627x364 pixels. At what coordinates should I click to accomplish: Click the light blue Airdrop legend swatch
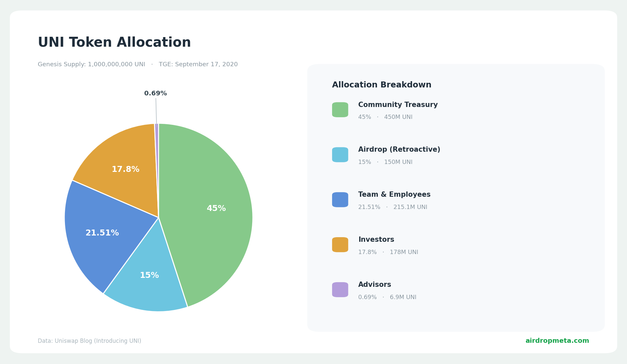pyautogui.click(x=340, y=155)
